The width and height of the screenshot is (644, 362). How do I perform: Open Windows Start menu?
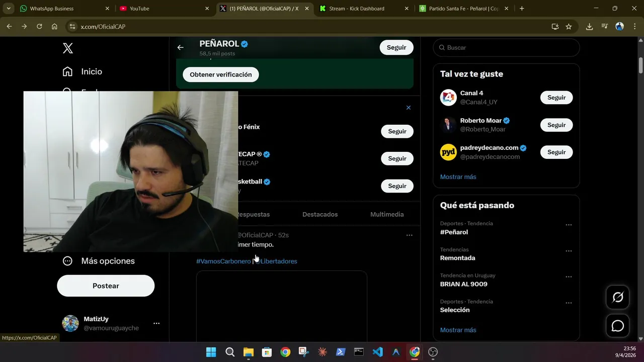coord(211,352)
